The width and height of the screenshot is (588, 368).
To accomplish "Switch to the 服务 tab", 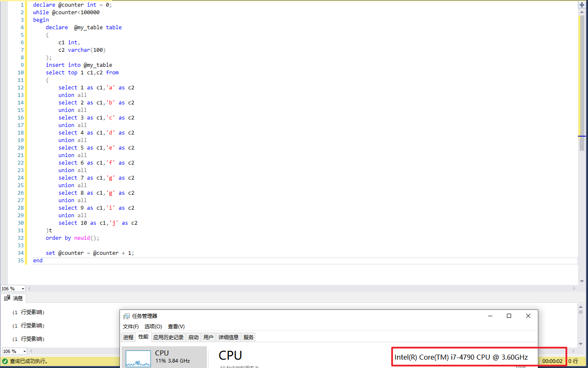I will tap(249, 338).
